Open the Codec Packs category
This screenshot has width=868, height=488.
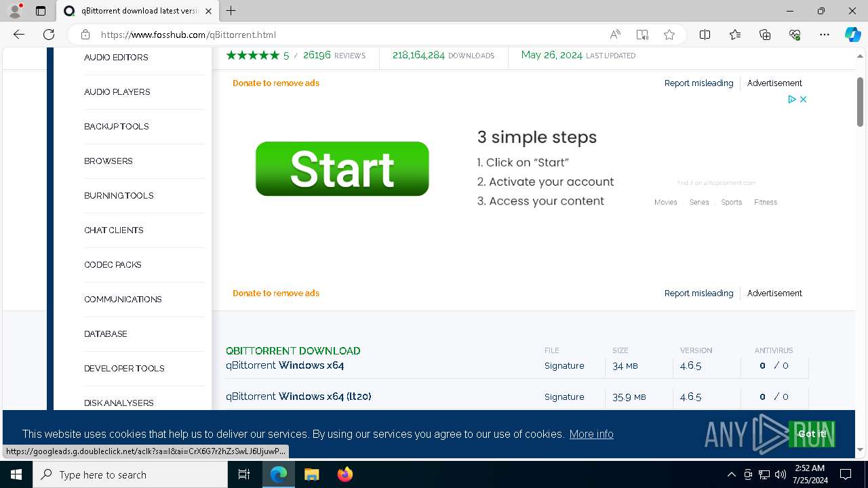click(113, 265)
